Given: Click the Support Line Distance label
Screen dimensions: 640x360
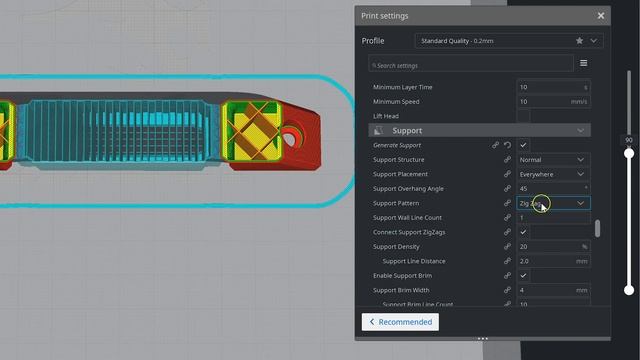Looking at the screenshot, I should click(x=414, y=261).
